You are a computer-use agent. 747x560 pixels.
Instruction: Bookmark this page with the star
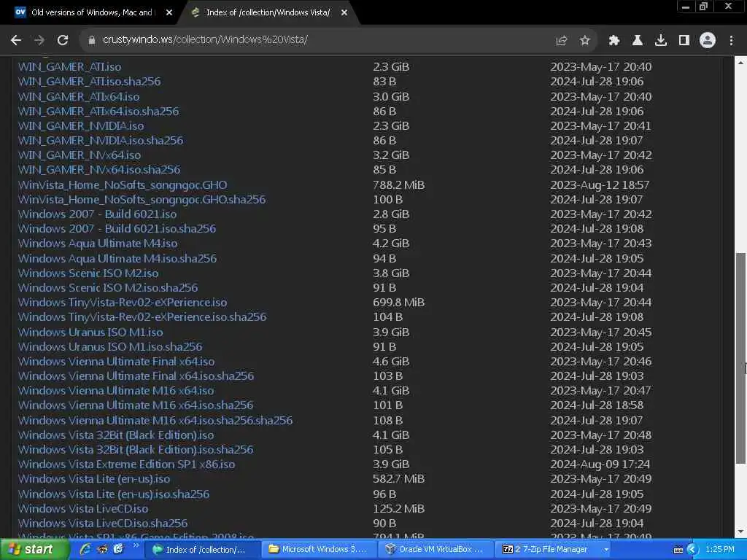coord(584,41)
